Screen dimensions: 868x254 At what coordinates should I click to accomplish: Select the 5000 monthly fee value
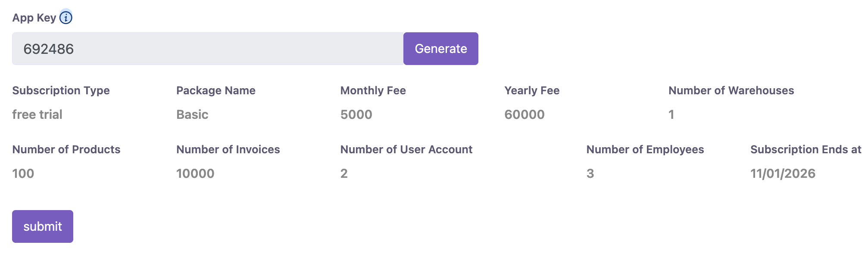point(356,115)
